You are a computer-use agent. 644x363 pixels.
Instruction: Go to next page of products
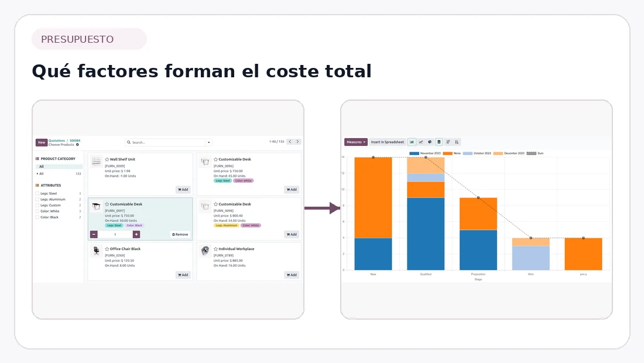tap(298, 142)
